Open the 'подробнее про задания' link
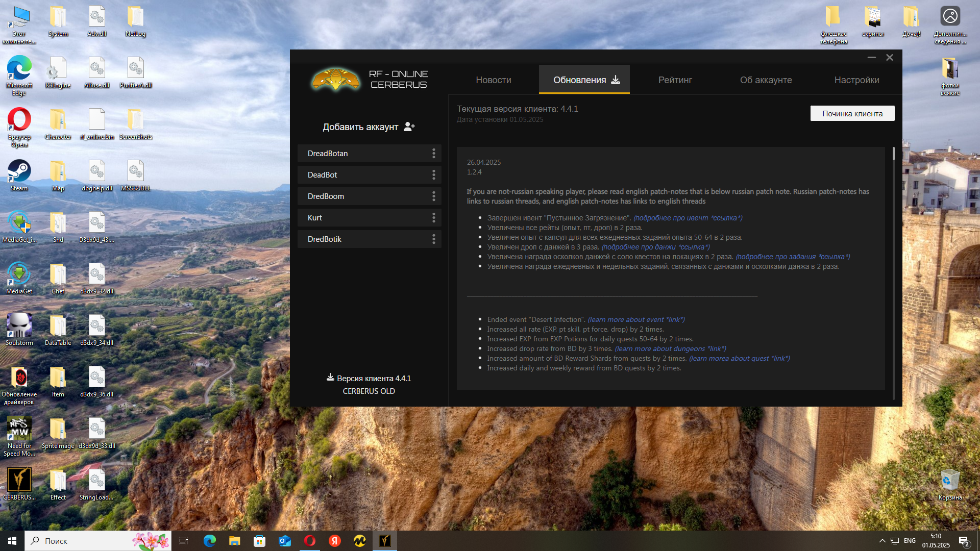The height and width of the screenshot is (551, 980). click(793, 257)
